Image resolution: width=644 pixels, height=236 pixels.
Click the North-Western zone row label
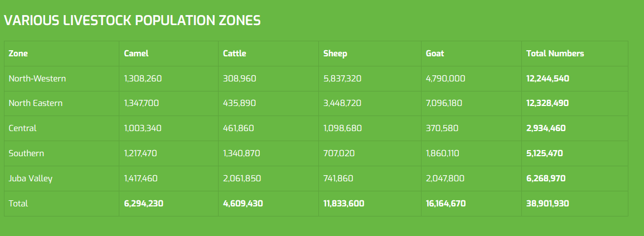click(37, 79)
